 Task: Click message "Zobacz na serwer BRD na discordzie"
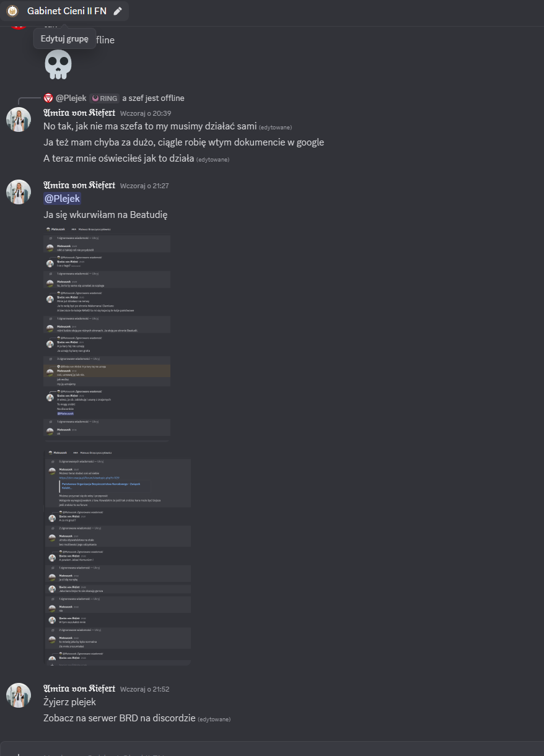click(x=119, y=718)
